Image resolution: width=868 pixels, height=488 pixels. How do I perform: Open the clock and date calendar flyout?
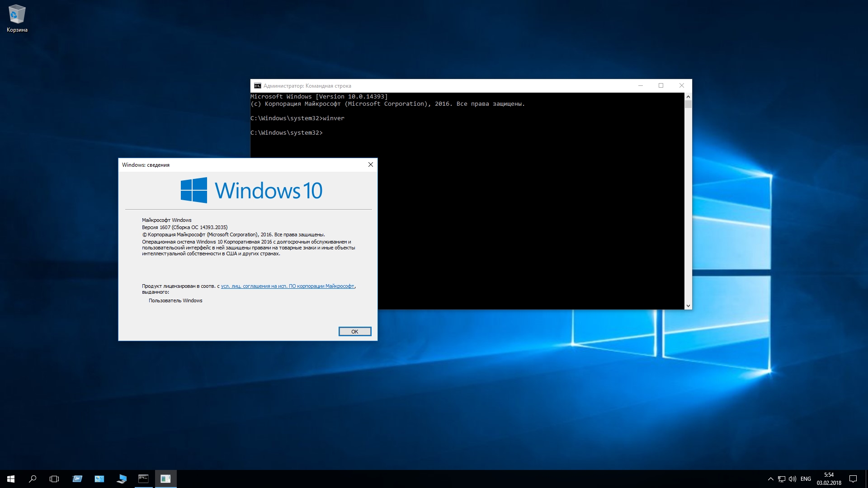tap(829, 479)
